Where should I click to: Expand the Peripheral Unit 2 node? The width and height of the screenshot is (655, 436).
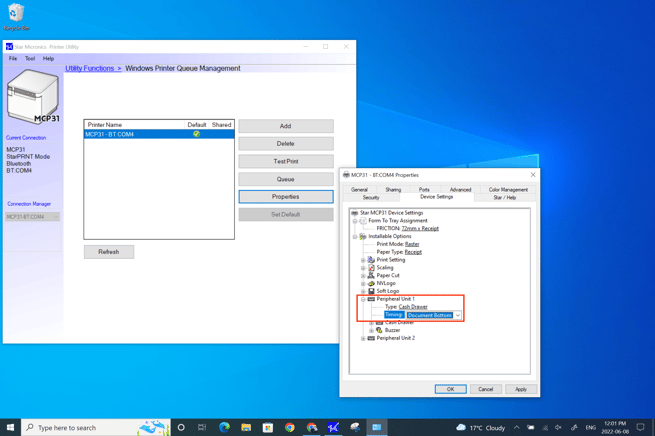point(363,339)
